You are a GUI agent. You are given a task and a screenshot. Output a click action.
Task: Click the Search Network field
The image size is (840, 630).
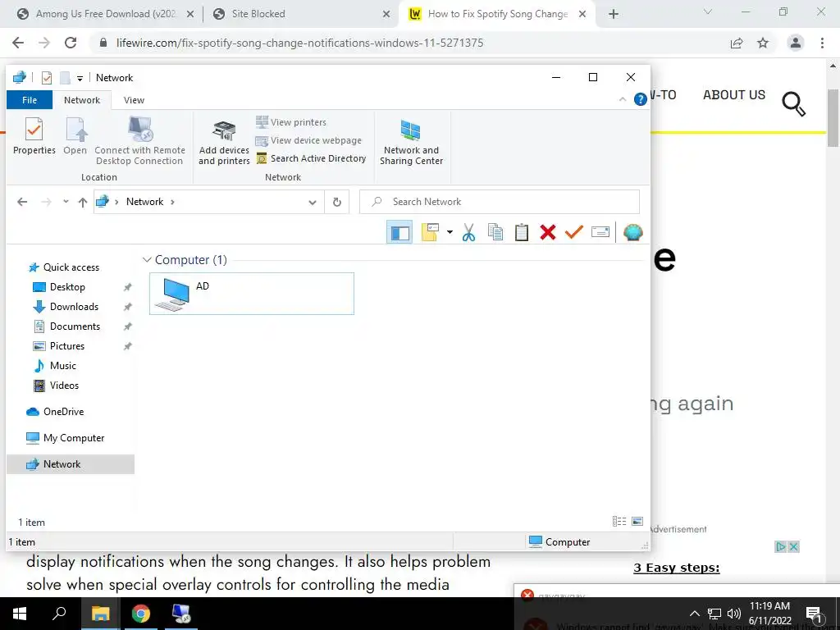pyautogui.click(x=500, y=202)
